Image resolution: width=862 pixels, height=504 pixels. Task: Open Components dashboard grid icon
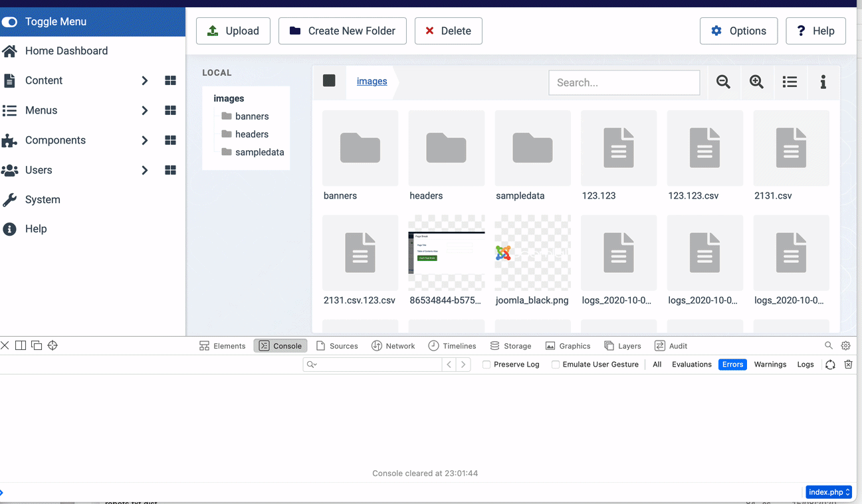click(170, 140)
